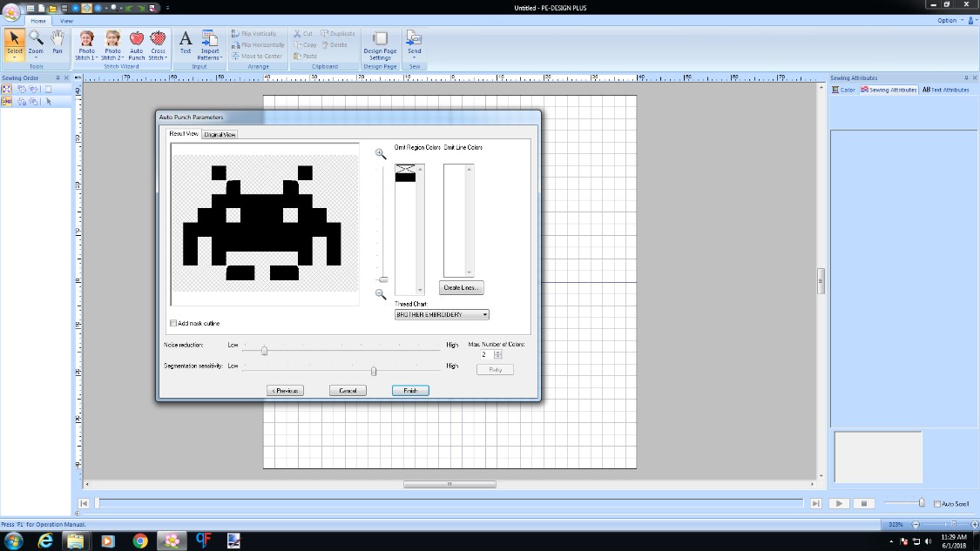980x551 pixels.
Task: Switch to the Original View tab
Action: tap(220, 134)
